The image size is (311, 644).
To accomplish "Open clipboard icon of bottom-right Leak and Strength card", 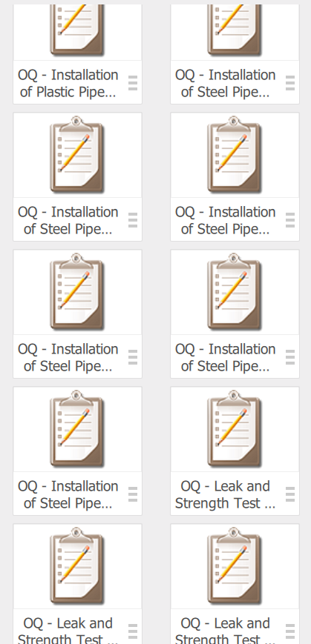I will click(x=235, y=566).
